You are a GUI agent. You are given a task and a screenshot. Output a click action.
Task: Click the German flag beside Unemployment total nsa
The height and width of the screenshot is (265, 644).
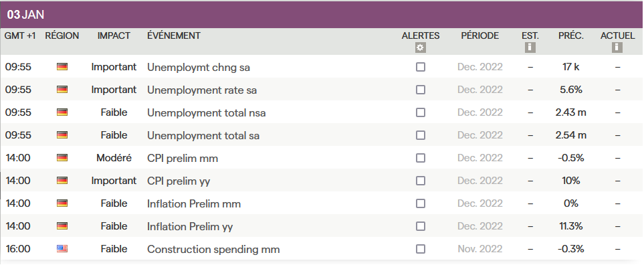coord(62,112)
